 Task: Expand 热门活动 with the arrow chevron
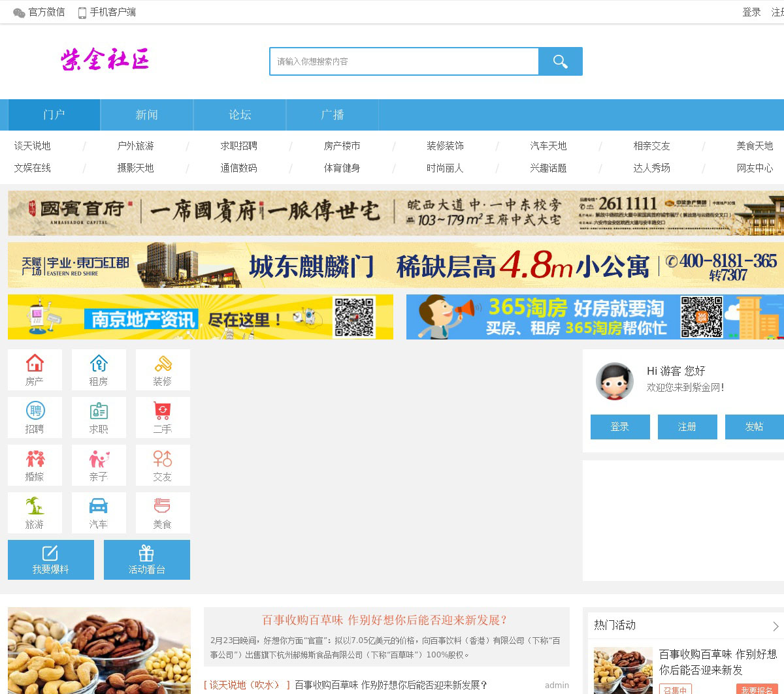click(776, 626)
